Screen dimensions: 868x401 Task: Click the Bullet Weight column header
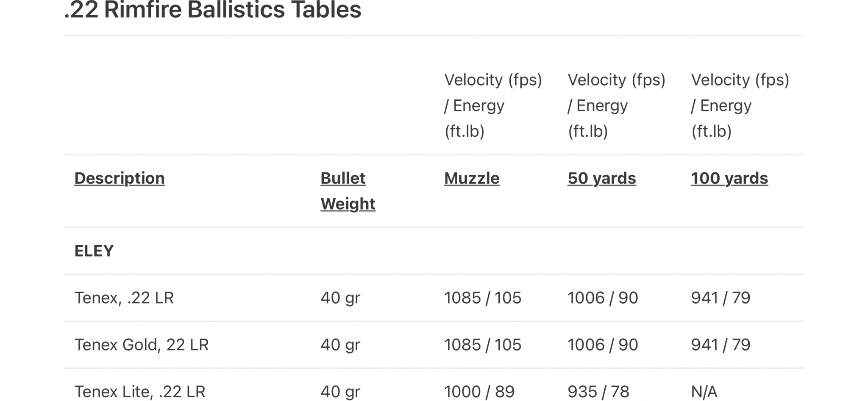[x=348, y=191]
